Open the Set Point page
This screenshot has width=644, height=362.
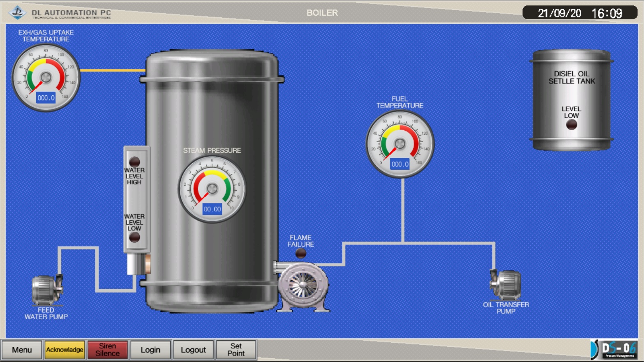[236, 350]
